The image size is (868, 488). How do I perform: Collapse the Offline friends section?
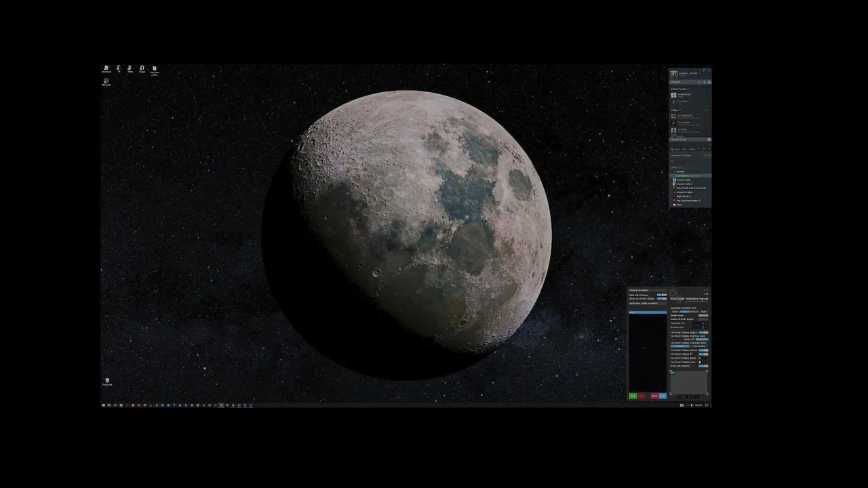point(675,110)
